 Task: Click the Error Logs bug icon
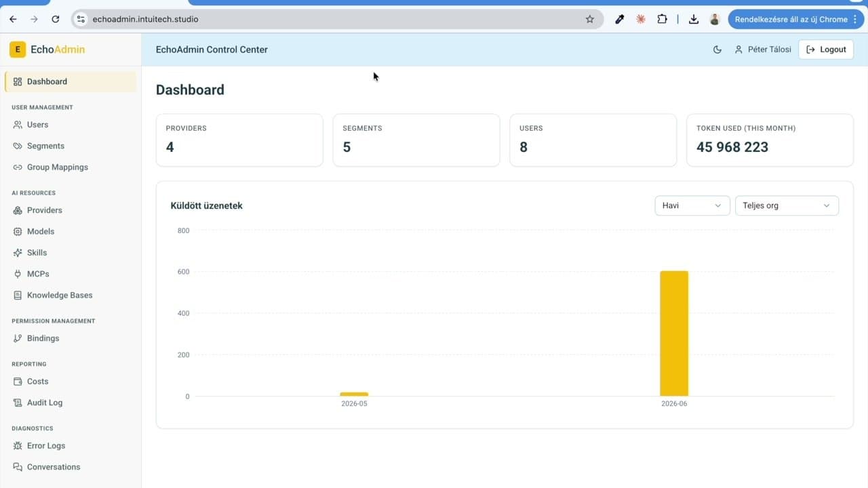pyautogui.click(x=18, y=446)
